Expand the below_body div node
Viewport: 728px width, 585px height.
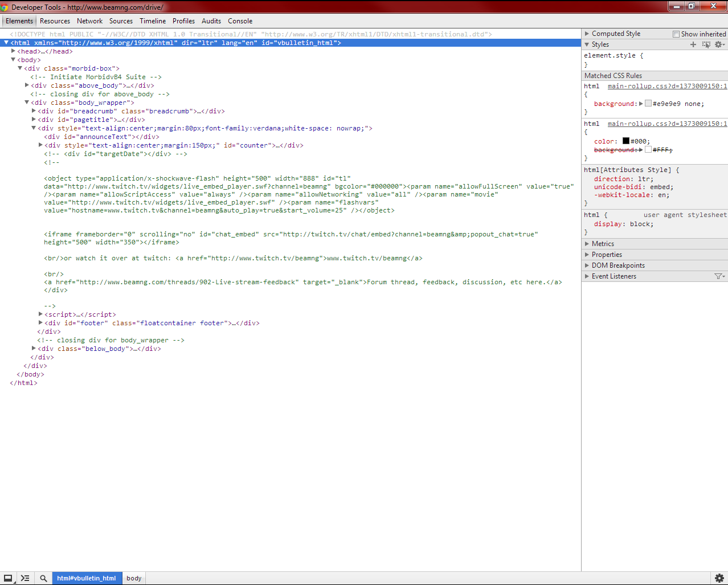pos(34,349)
